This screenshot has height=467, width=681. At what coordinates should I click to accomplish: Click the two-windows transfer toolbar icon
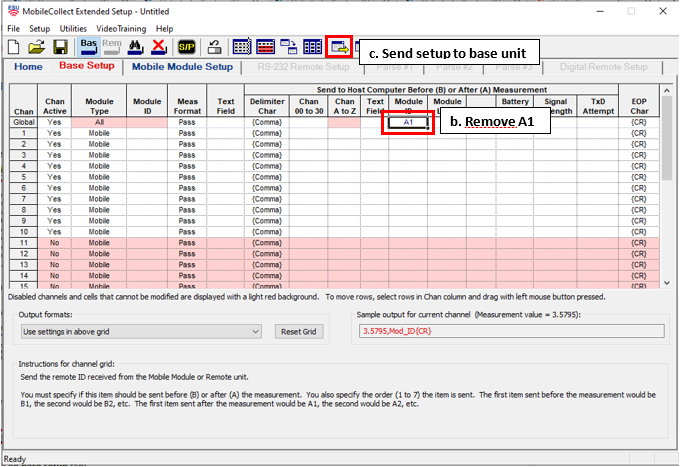pos(288,46)
